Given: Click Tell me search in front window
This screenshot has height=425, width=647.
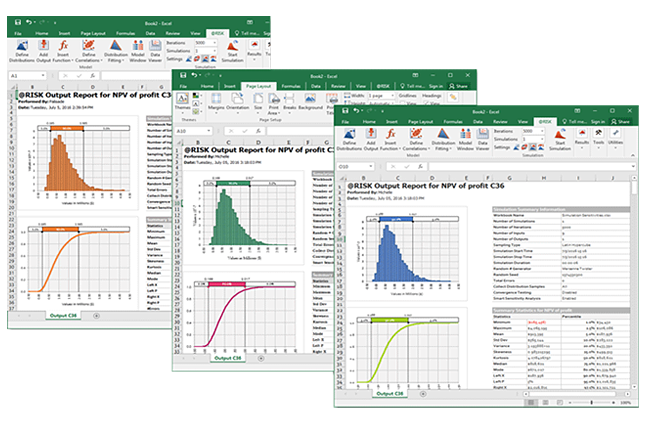Looking at the screenshot, I should [576, 122].
